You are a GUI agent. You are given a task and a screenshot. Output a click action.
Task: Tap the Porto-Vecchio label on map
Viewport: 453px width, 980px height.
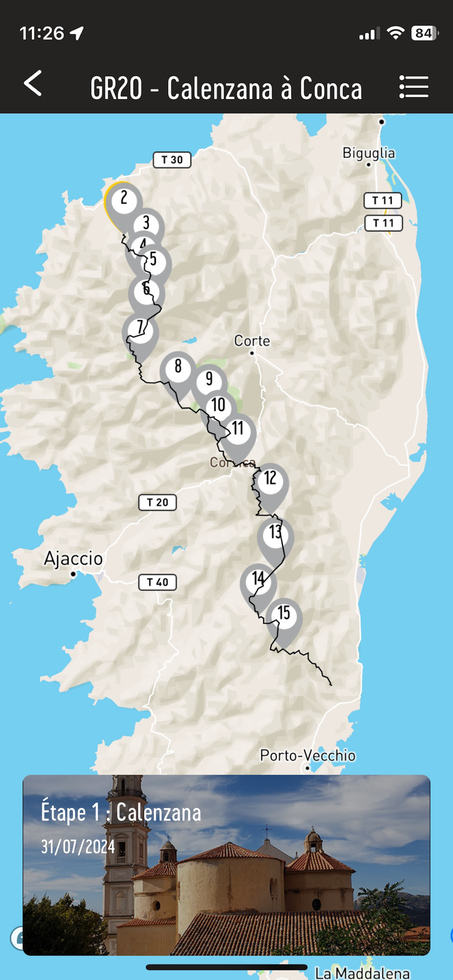(307, 755)
